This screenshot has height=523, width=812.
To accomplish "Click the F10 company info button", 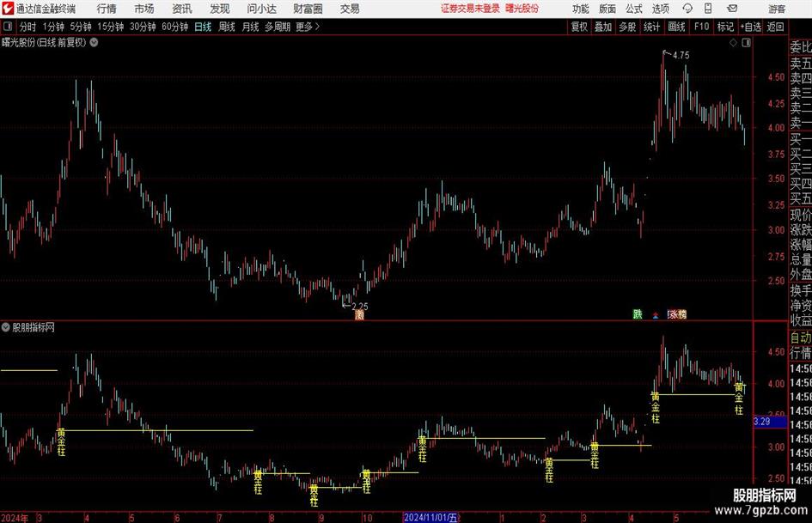I will tap(701, 27).
